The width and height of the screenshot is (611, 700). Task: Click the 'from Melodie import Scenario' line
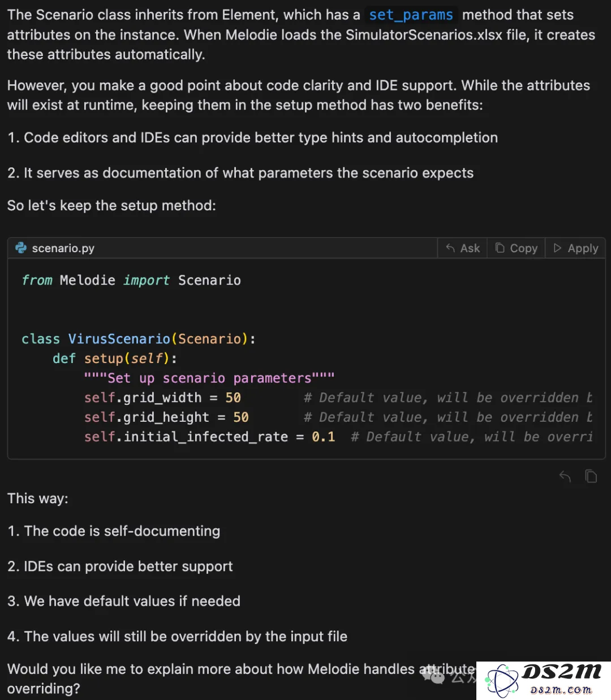[x=131, y=280]
